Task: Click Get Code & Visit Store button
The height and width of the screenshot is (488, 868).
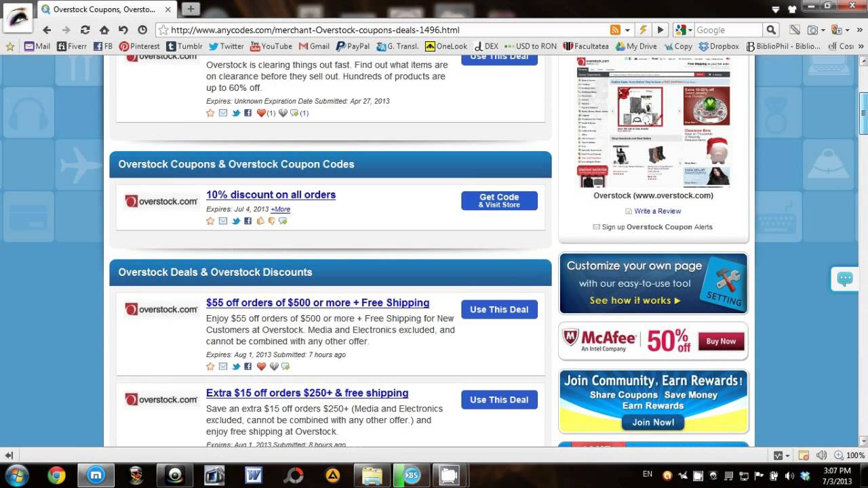Action: pos(499,201)
